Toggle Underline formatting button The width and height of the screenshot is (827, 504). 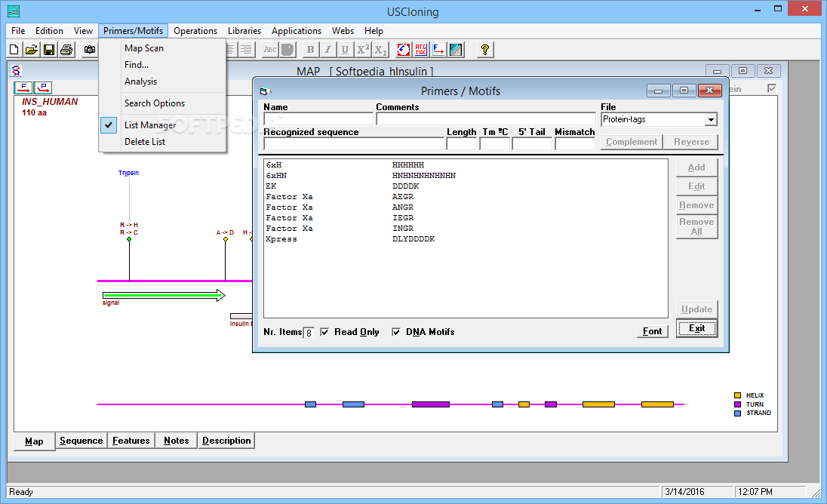(x=345, y=50)
